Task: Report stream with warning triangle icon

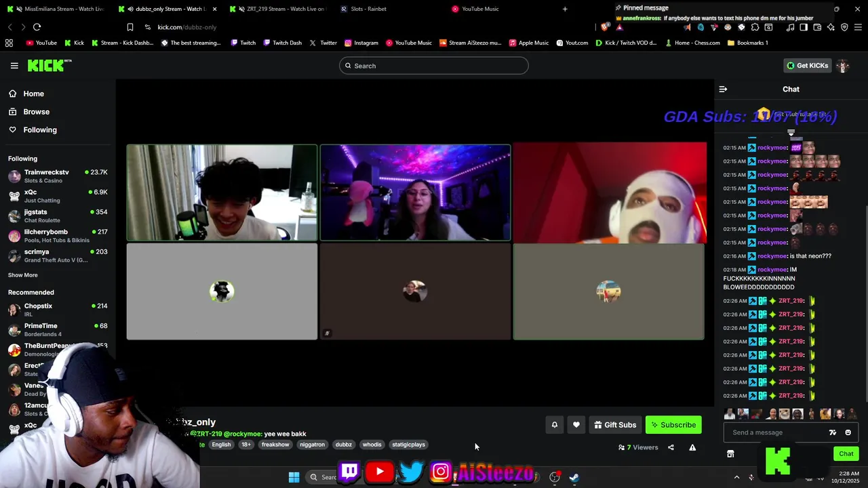Action: coord(692,447)
